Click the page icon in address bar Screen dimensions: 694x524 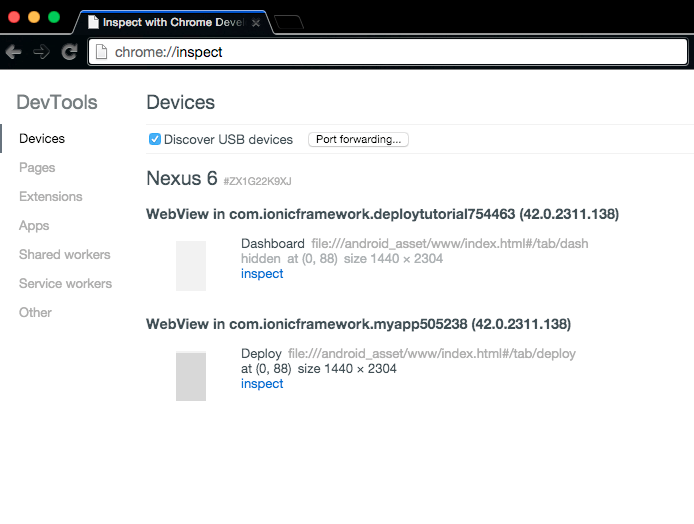point(101,52)
